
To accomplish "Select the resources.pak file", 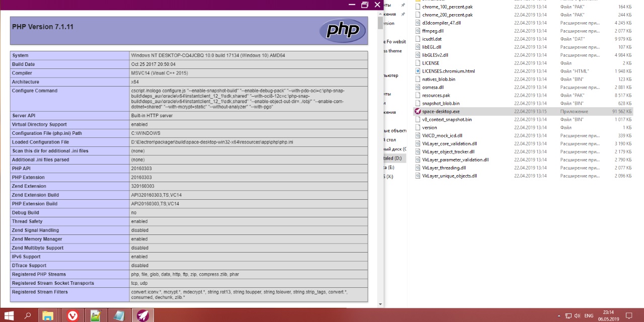I will (x=436, y=95).
